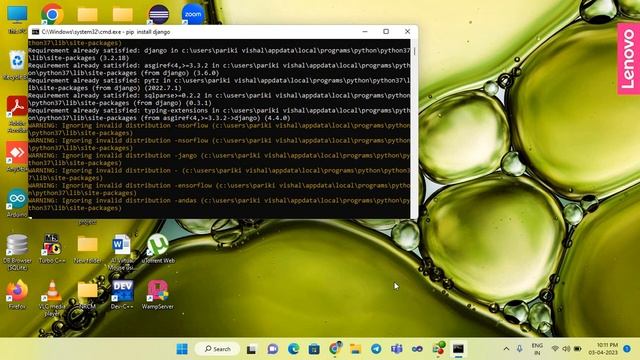Viewport: 640px width, 360px height.
Task: Click the volume speaker tray icon
Action: click(566, 349)
